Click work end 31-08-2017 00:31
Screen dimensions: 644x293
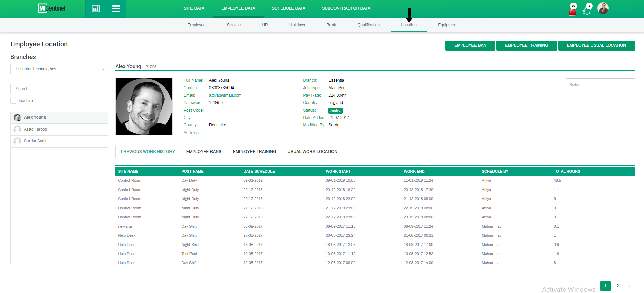[x=418, y=235]
